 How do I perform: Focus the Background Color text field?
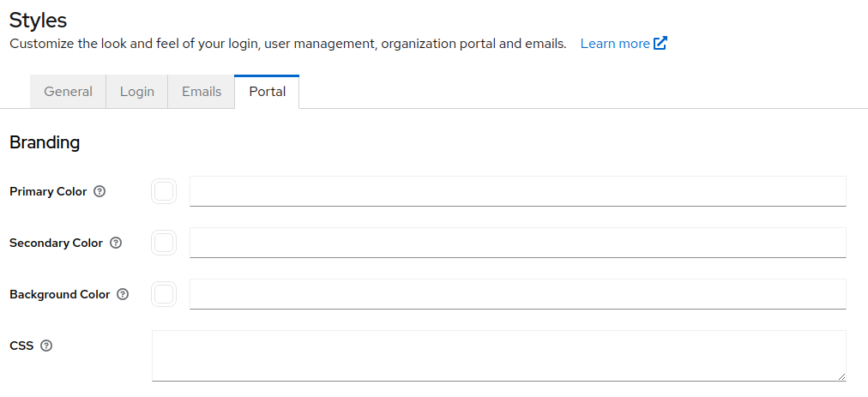(x=517, y=294)
